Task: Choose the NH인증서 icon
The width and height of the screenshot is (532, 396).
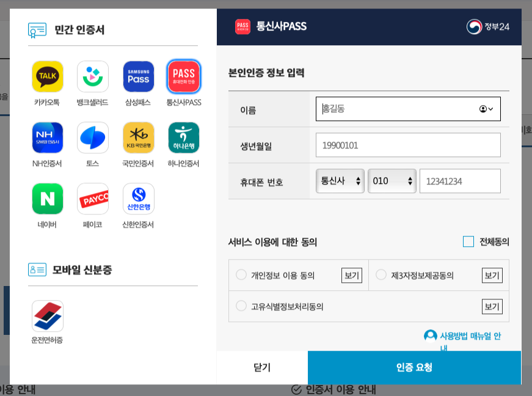Action: (x=48, y=137)
